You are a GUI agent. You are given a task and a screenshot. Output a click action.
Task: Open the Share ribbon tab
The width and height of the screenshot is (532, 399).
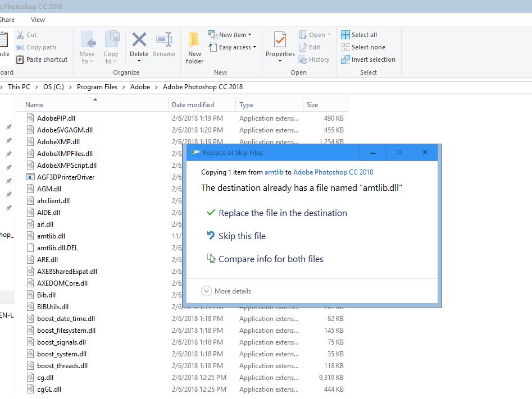(x=7, y=20)
